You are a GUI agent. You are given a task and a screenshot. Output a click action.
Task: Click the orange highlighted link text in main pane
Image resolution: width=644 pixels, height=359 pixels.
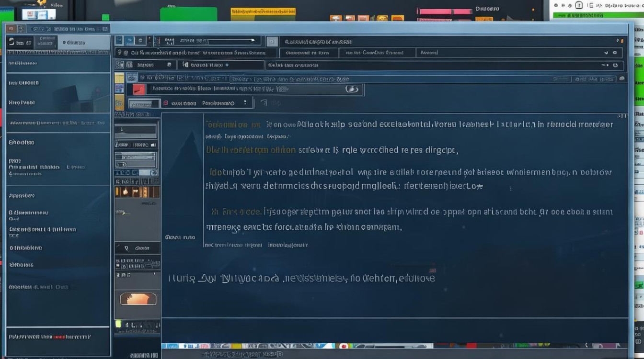click(251, 150)
